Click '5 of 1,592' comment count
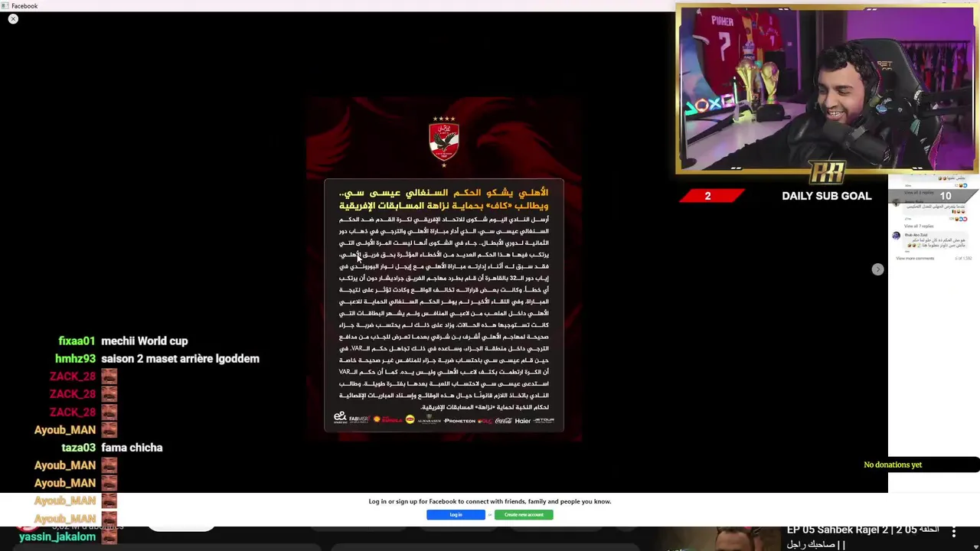The height and width of the screenshot is (551, 980). [963, 259]
